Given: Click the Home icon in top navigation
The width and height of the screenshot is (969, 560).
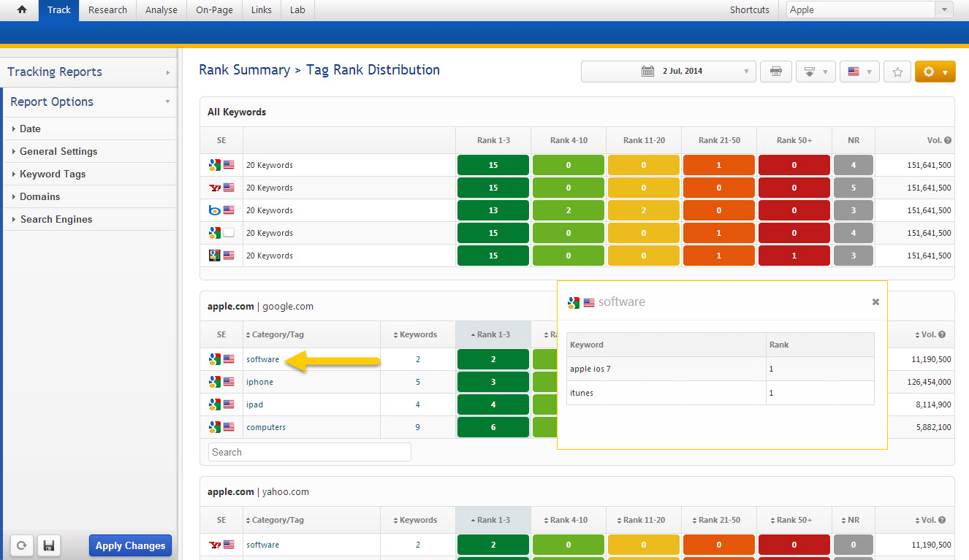Looking at the screenshot, I should 21,10.
